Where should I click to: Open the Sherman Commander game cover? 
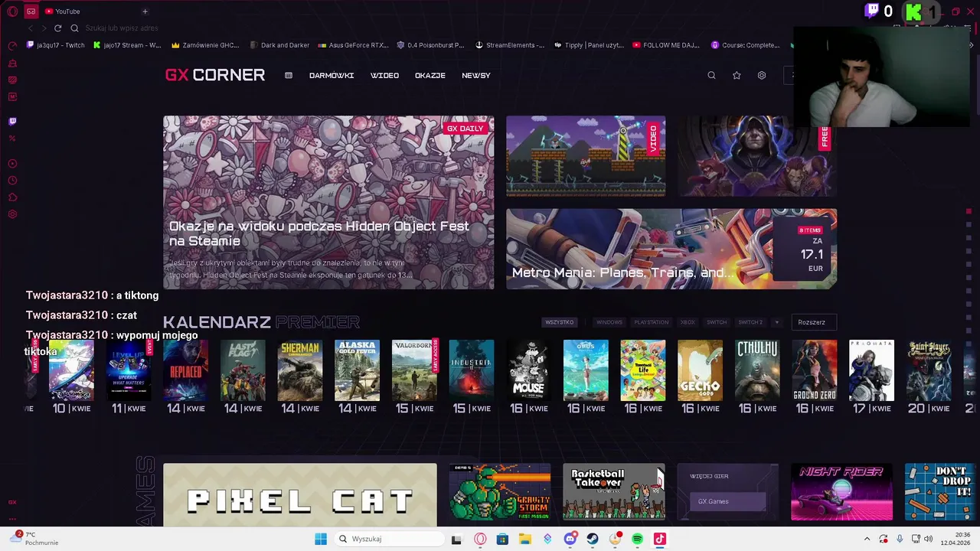(x=300, y=370)
